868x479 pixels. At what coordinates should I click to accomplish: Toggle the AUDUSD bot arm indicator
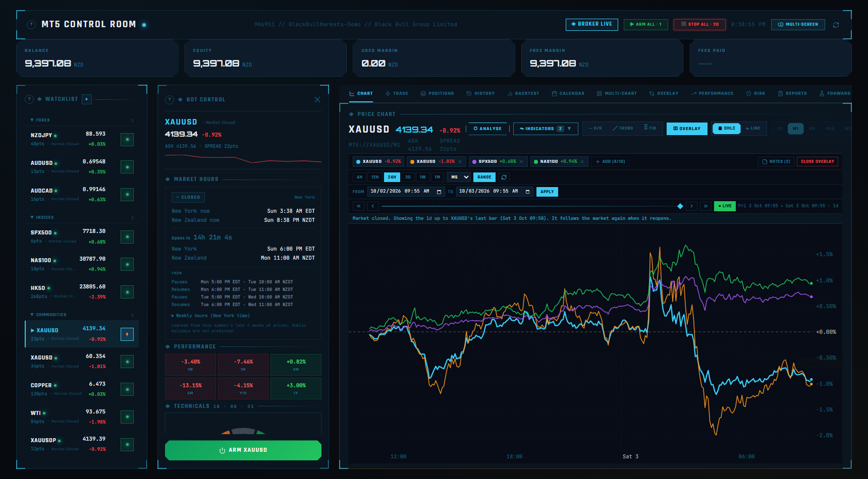coord(127,167)
